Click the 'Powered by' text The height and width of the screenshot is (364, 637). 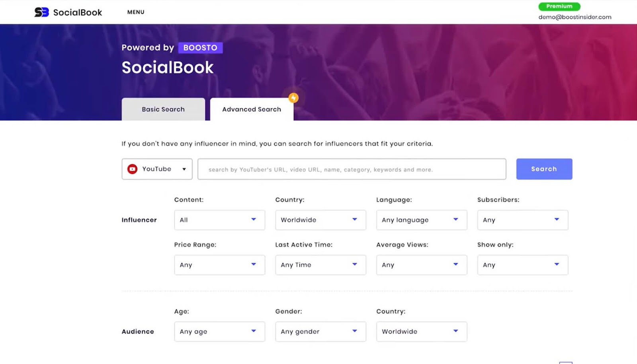148,48
